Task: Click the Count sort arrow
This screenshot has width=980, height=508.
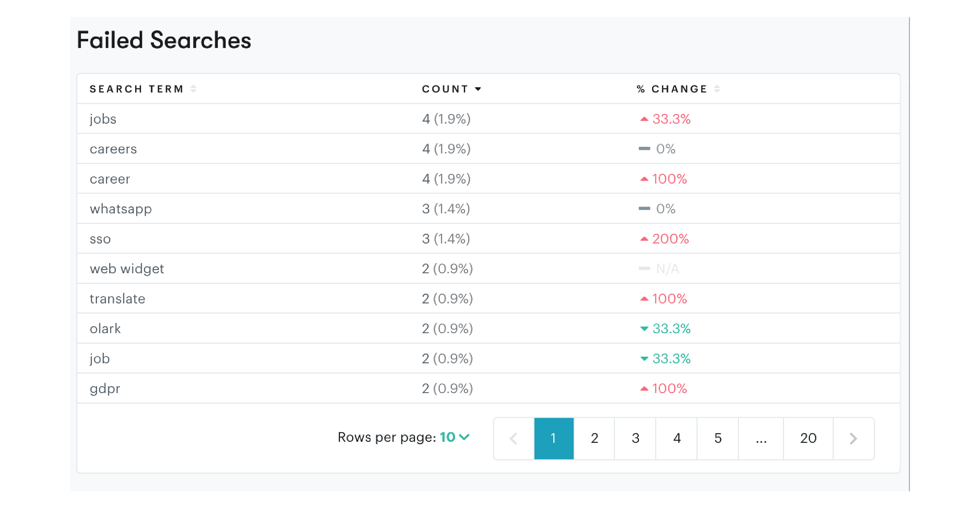Action: click(x=478, y=89)
